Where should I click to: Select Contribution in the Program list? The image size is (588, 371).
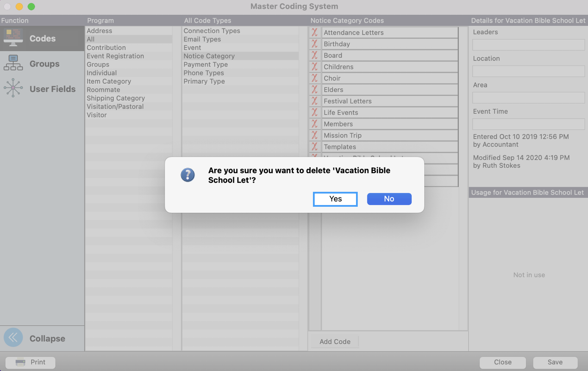click(x=106, y=47)
